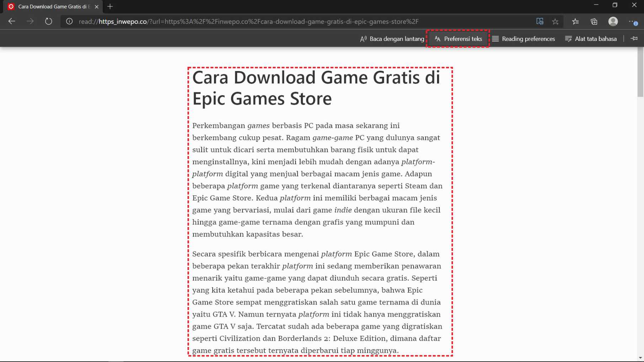The image size is (644, 362).
Task: Select the Cara Download Game Gratis tab
Action: click(52, 7)
